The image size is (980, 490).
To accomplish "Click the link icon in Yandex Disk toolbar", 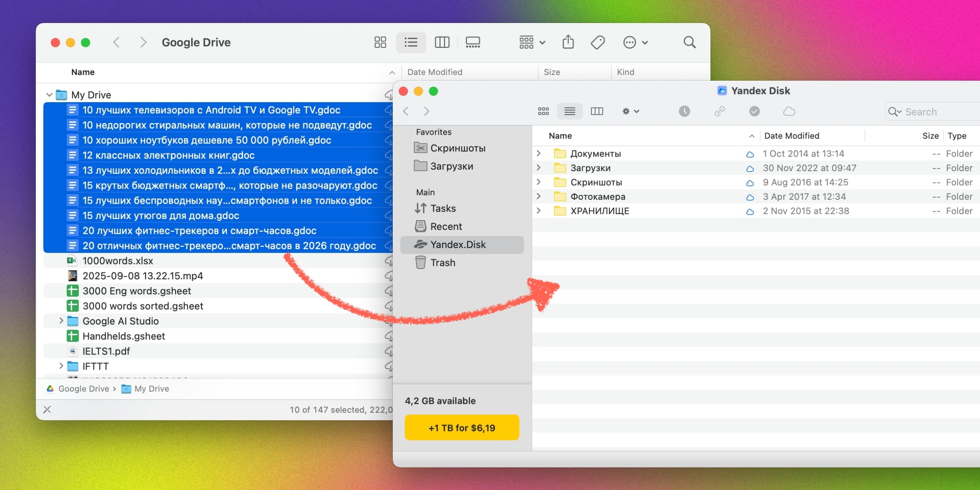I will pyautogui.click(x=719, y=111).
